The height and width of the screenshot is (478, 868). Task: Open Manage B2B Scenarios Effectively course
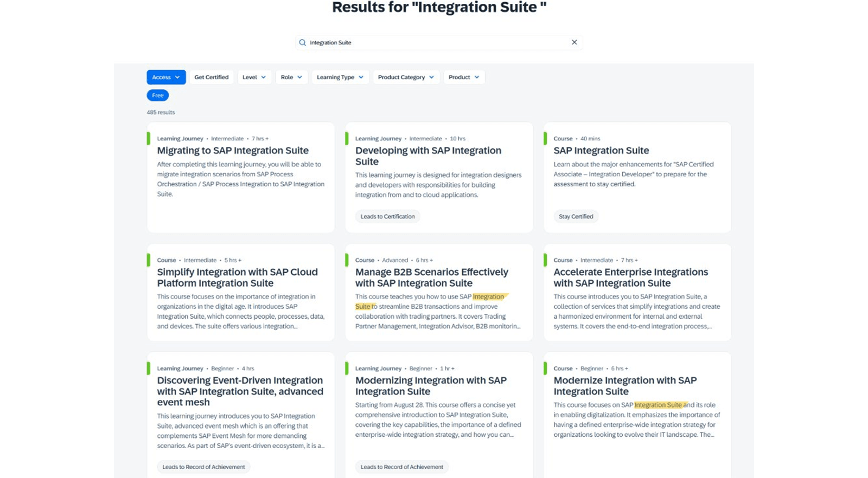pyautogui.click(x=432, y=277)
